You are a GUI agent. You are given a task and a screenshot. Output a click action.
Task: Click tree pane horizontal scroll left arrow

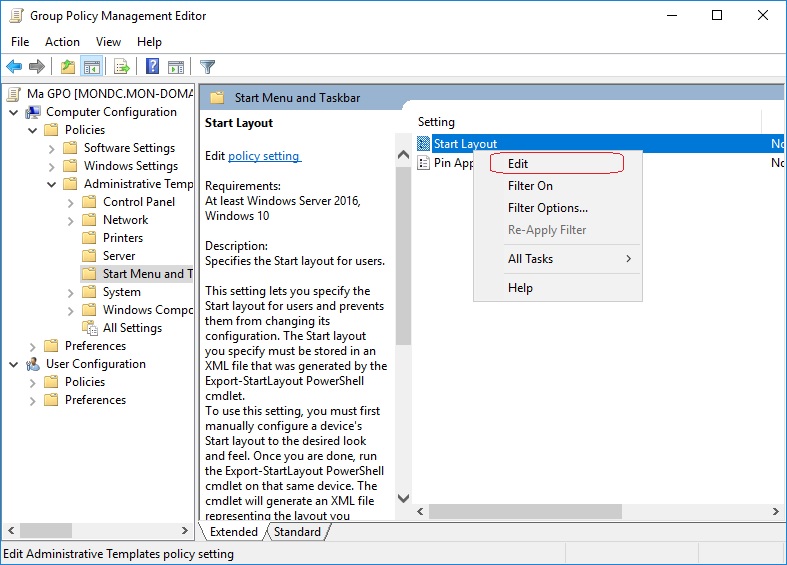11,530
